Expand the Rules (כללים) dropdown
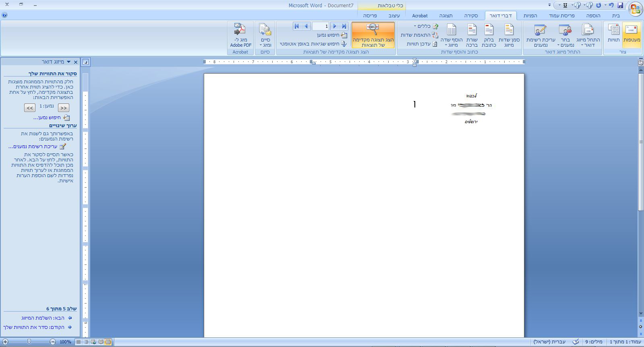Viewport: 644px width, 347px height. coord(426,26)
